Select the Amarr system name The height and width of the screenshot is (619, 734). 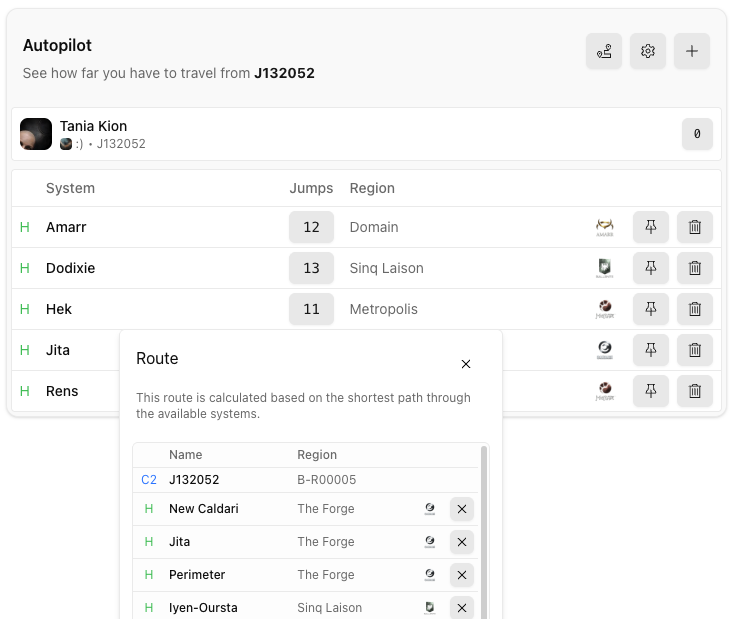66,227
